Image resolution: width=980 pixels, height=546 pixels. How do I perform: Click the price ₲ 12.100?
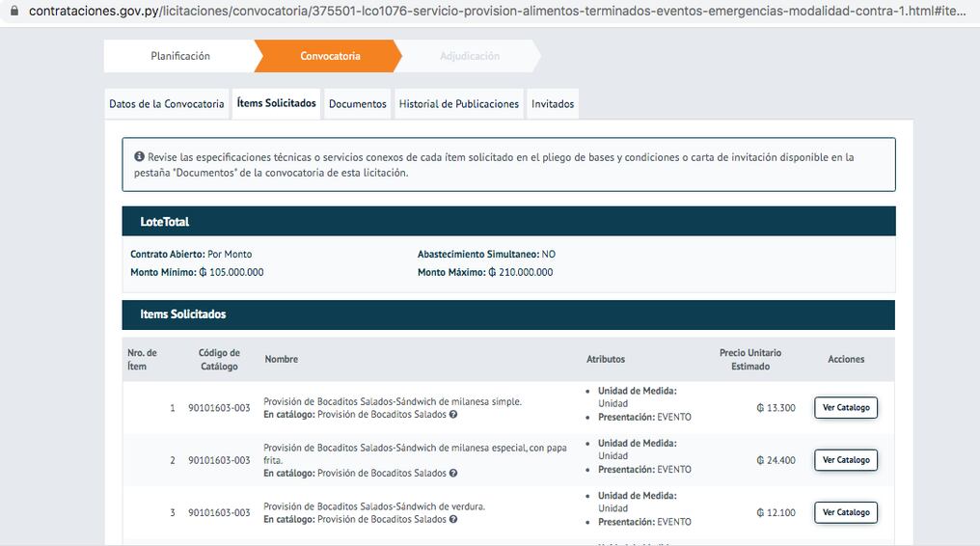776,513
